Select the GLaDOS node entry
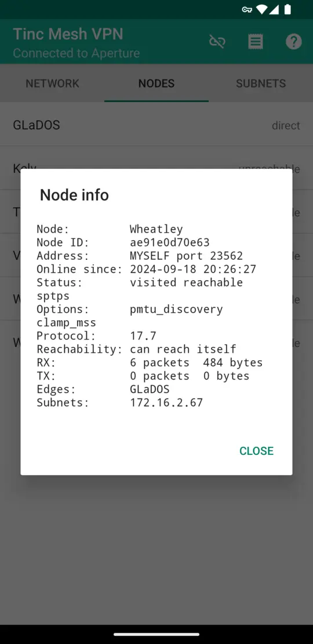 pos(156,125)
